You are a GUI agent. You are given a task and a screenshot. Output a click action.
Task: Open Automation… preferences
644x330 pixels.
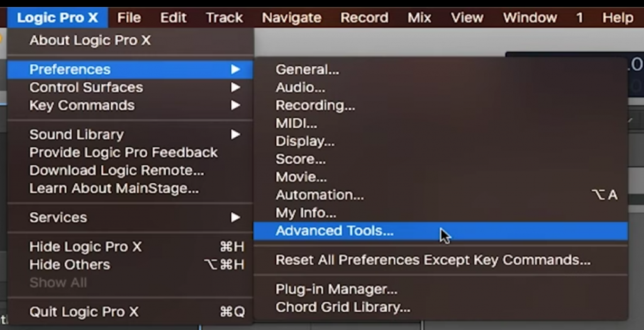(441, 195)
